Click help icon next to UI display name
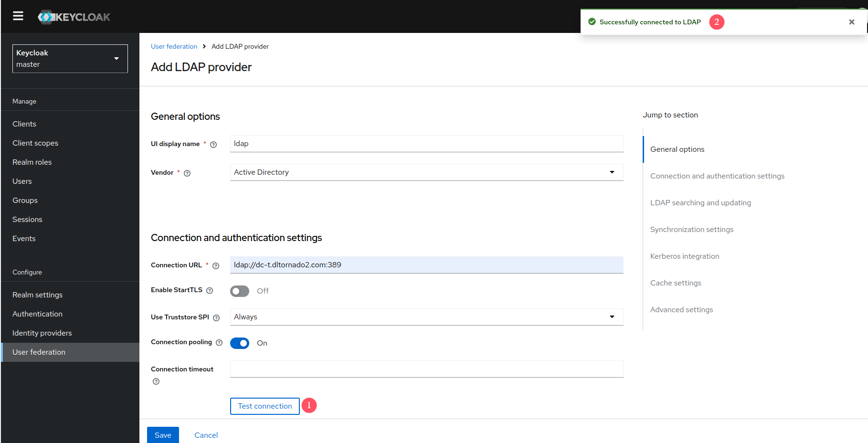 pyautogui.click(x=213, y=145)
